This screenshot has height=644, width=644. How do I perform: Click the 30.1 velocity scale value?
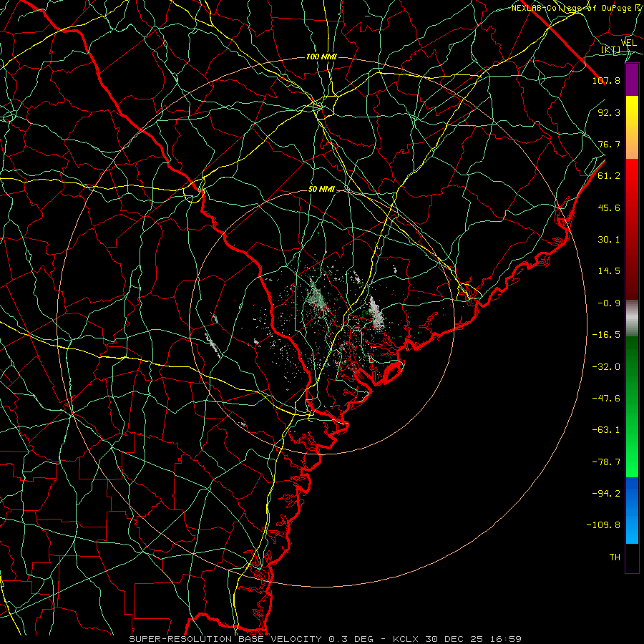click(609, 240)
